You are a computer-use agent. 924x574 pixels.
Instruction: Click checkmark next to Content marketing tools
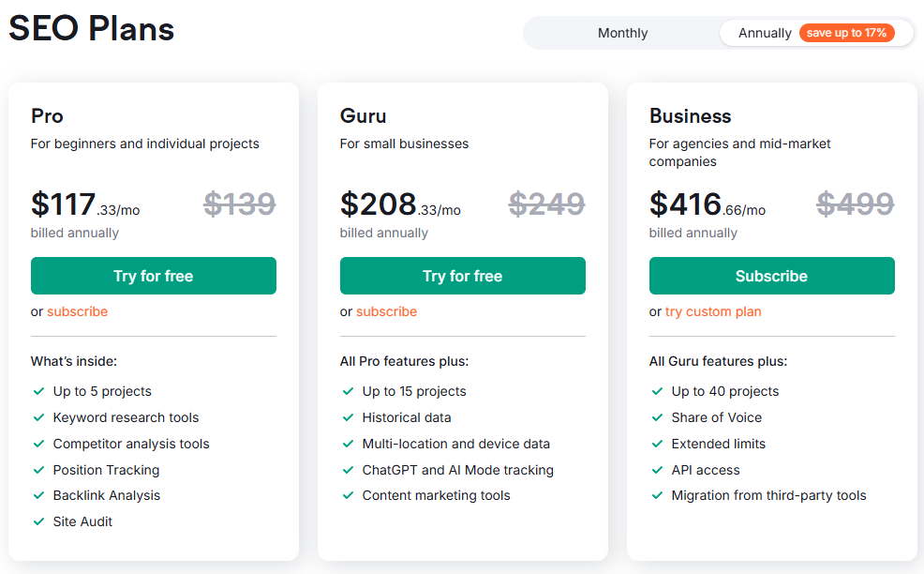348,495
